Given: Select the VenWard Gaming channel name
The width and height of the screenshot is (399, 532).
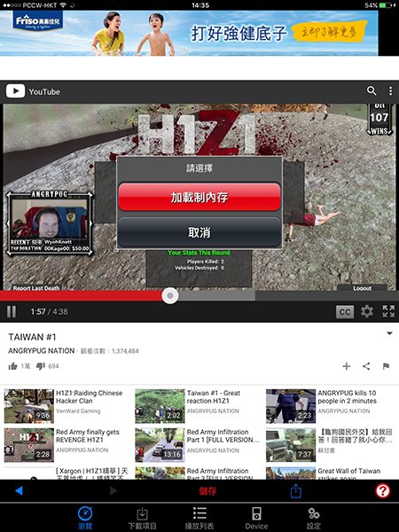Looking at the screenshot, I should [78, 411].
